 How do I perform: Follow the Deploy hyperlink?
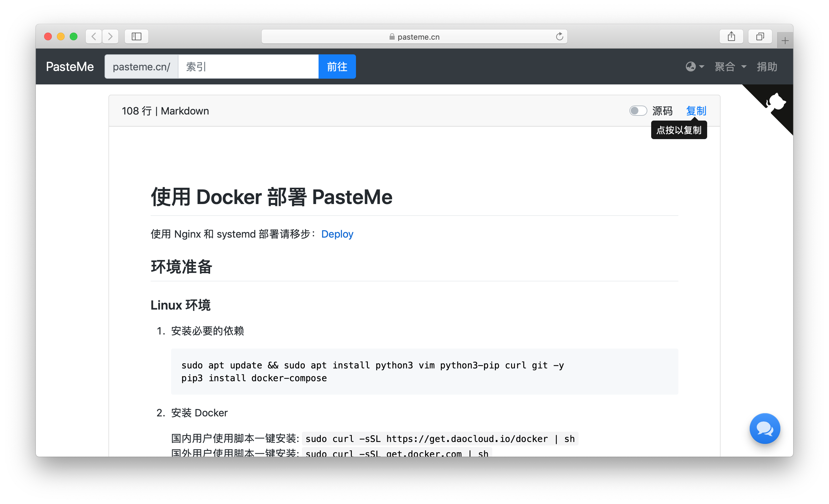click(x=337, y=234)
